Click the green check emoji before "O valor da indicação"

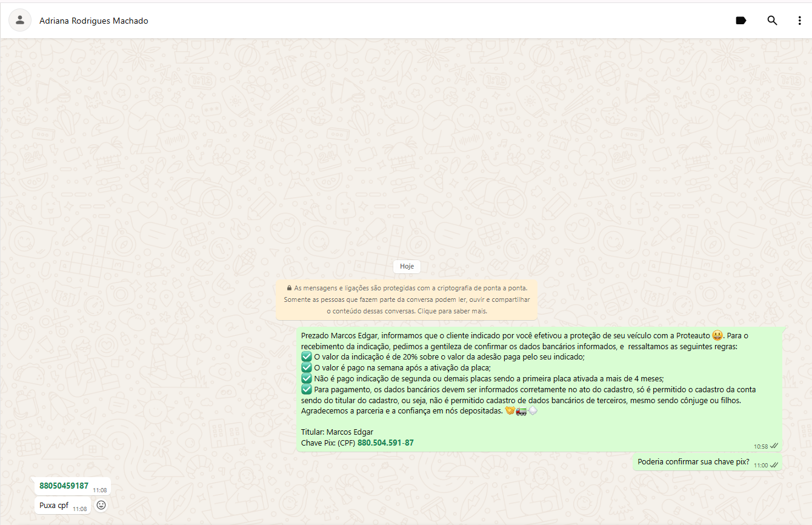tap(307, 357)
